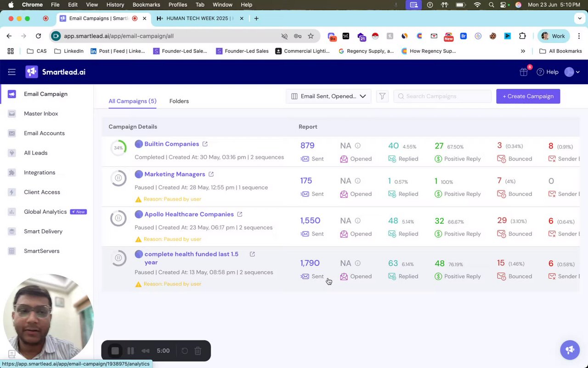
Task: Select the All Campaigns (5) tab
Action: pyautogui.click(x=132, y=101)
